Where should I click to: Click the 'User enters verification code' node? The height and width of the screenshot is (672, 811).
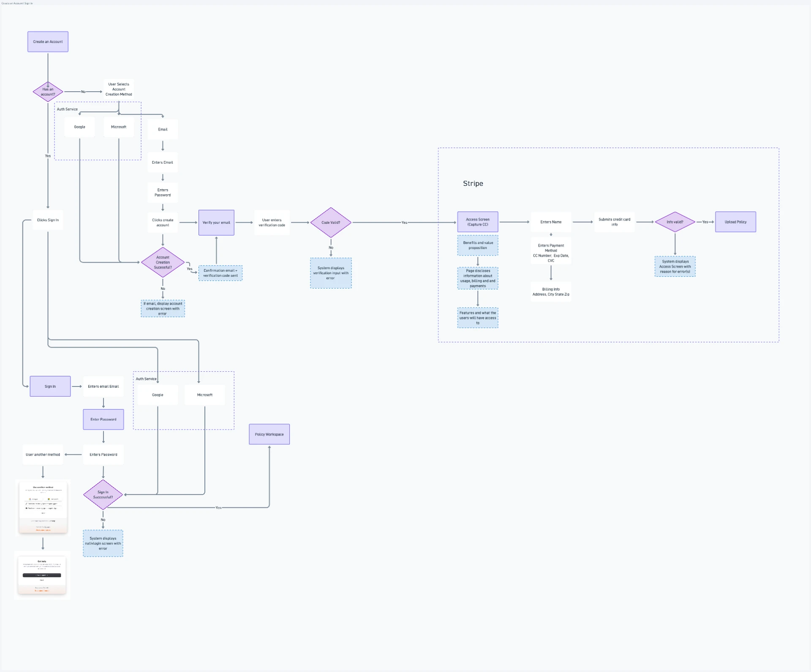point(272,223)
